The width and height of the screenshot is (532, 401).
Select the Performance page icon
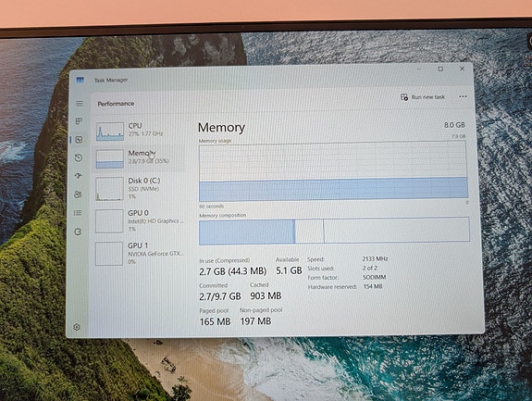[79, 140]
